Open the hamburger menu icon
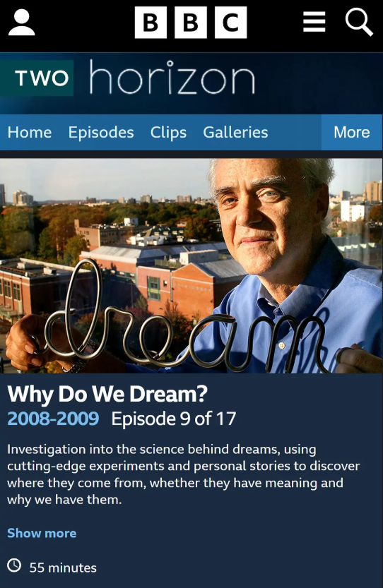This screenshot has height=588, width=383. [x=314, y=22]
